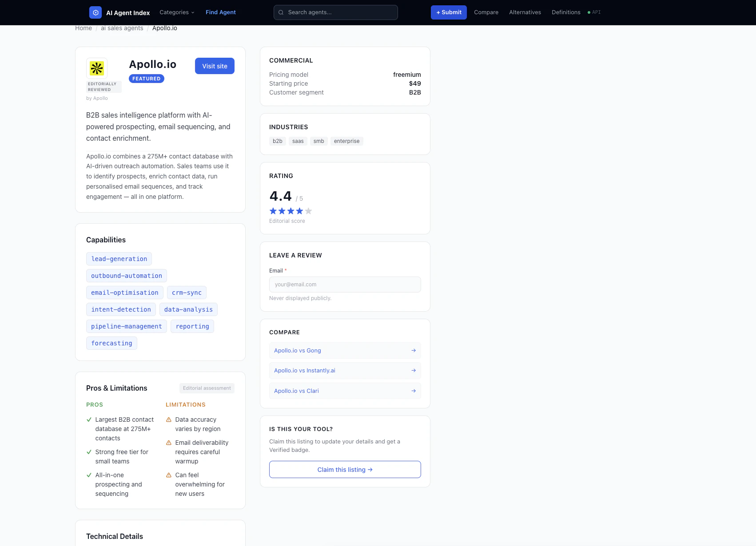This screenshot has width=756, height=546.
Task: Select the email-optimisation capability tag
Action: click(125, 293)
